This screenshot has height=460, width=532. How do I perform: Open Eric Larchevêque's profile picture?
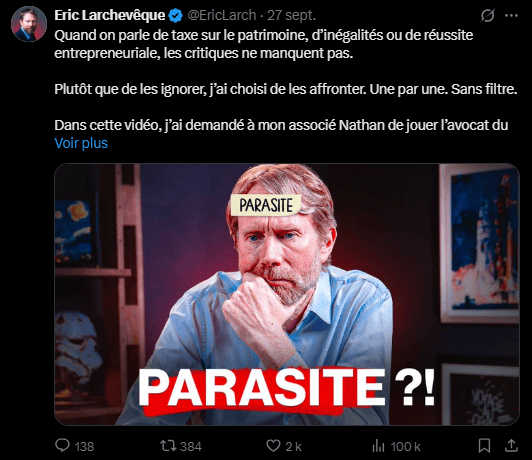[28, 24]
